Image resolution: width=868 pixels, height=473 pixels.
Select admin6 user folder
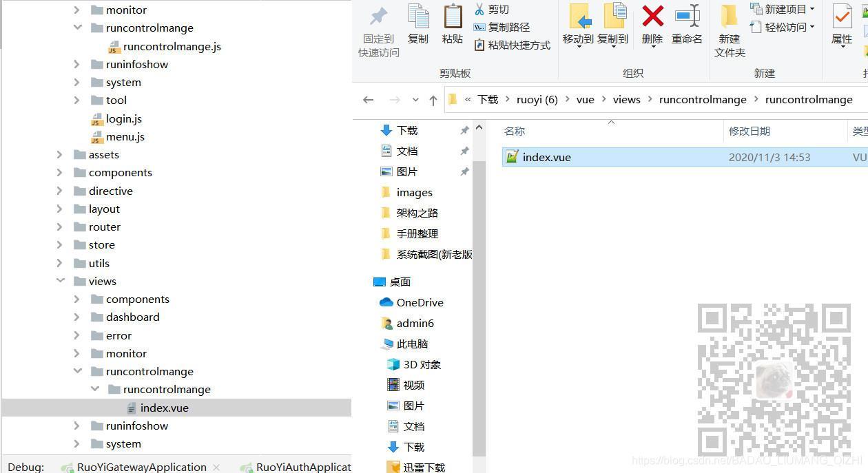click(415, 323)
